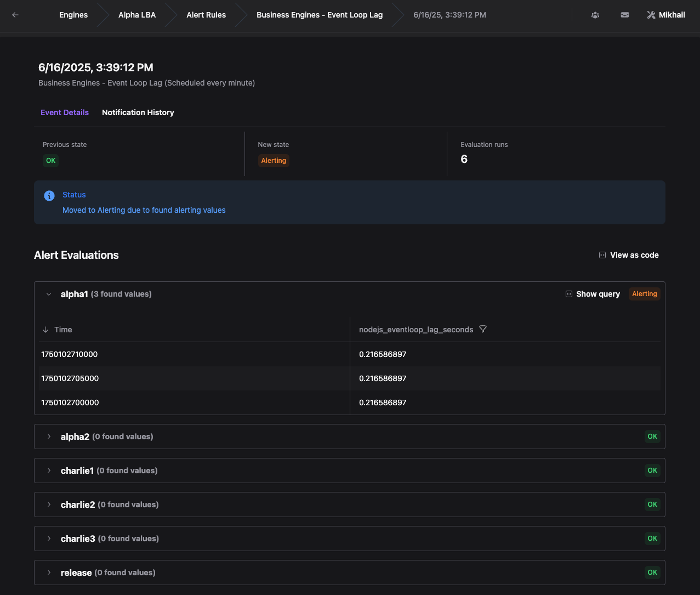Go back using the left arrow icon
Screen dimensions: 700x595
click(15, 15)
